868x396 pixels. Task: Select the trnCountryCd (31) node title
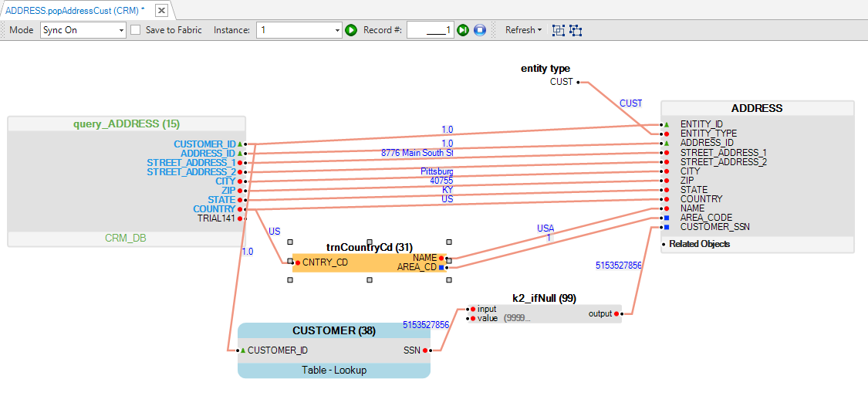(369, 248)
